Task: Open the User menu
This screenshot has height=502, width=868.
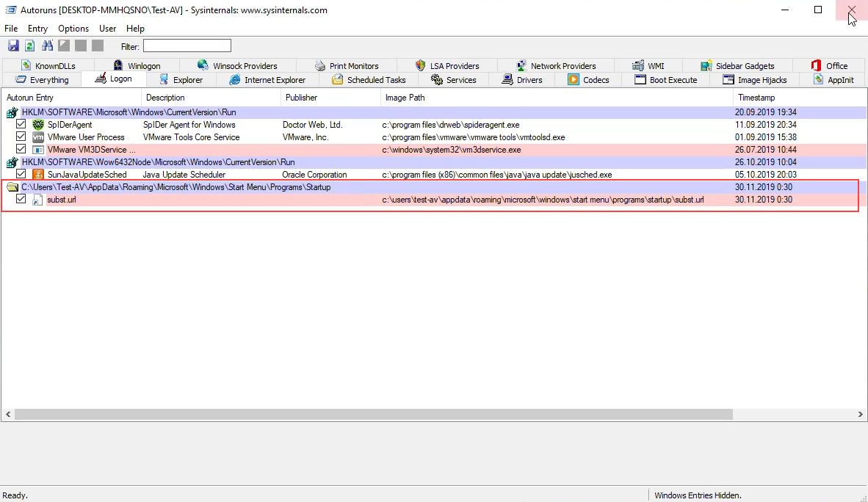Action: pos(108,28)
